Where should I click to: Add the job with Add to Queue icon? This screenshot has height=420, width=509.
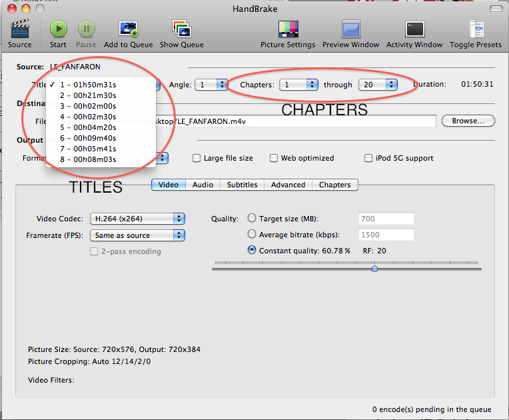point(129,29)
